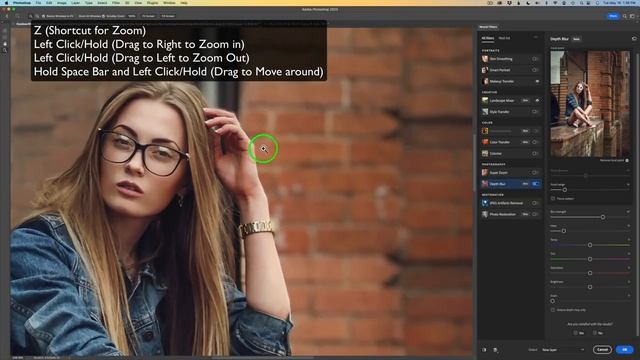The image size is (640, 360).
Task: Download the Makeup Transfer filter
Action: pos(537,81)
